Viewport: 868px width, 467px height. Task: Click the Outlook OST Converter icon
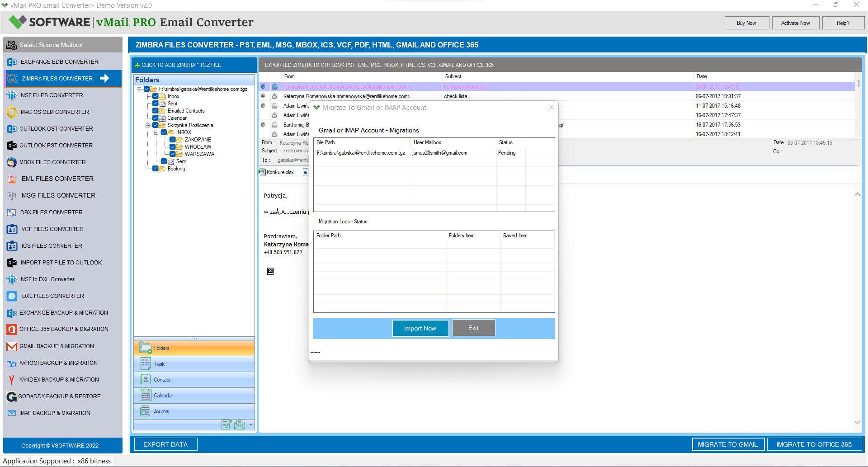tap(12, 129)
